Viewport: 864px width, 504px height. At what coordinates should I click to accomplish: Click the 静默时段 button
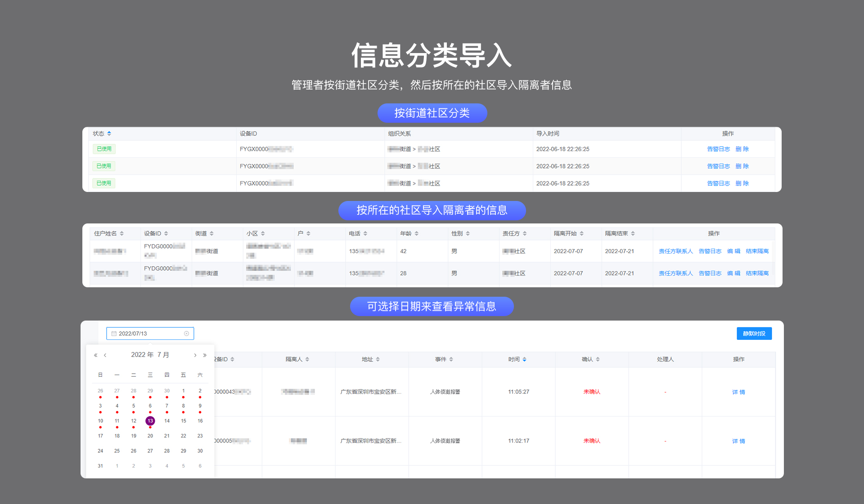point(754,334)
